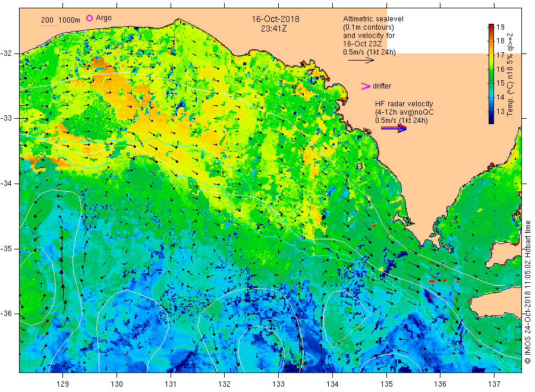The height and width of the screenshot is (392, 535).
Task: Click the magenta Argo circle marker
Action: tap(89, 18)
